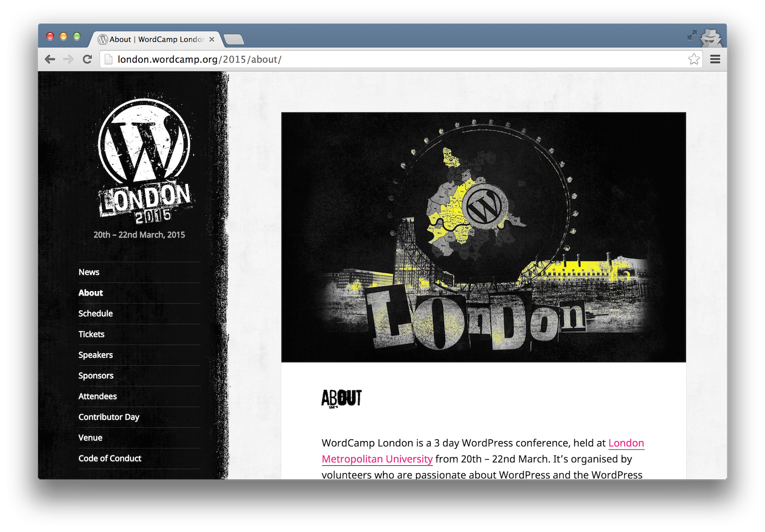Go to the Tickets page
This screenshot has height=532, width=765.
click(x=91, y=334)
